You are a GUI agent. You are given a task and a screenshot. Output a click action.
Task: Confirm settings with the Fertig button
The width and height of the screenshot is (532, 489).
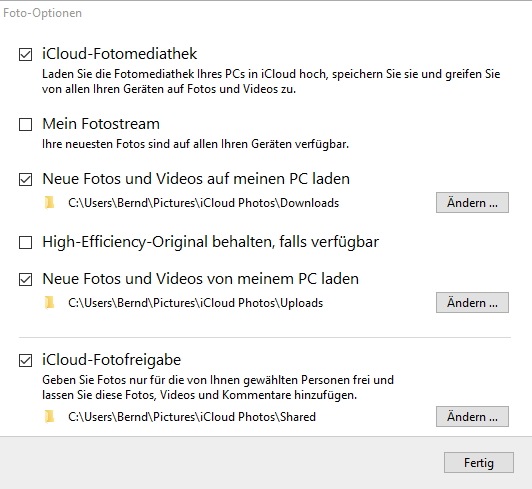pyautogui.click(x=479, y=463)
